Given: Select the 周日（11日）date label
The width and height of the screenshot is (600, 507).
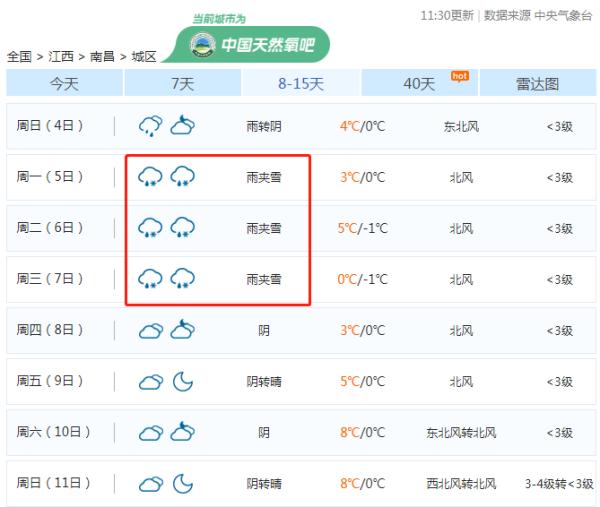Looking at the screenshot, I should click(53, 483).
